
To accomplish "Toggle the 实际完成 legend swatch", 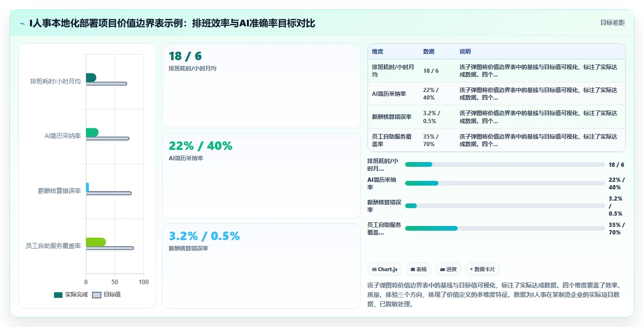I will [x=58, y=295].
